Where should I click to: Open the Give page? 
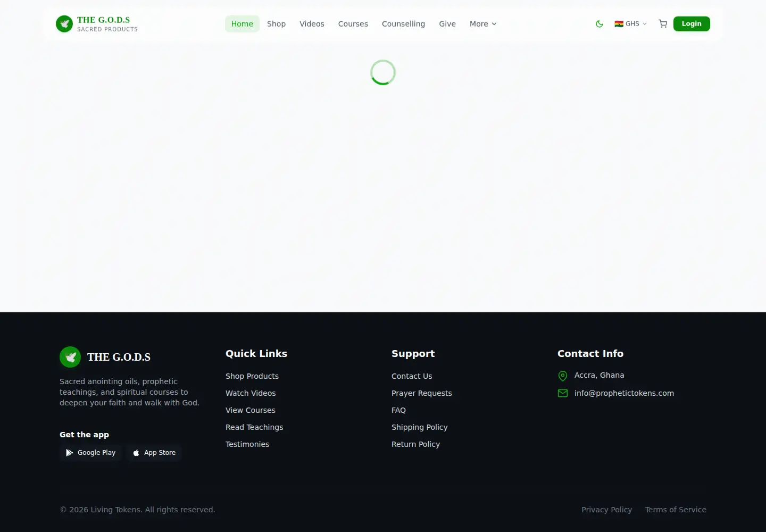point(447,24)
